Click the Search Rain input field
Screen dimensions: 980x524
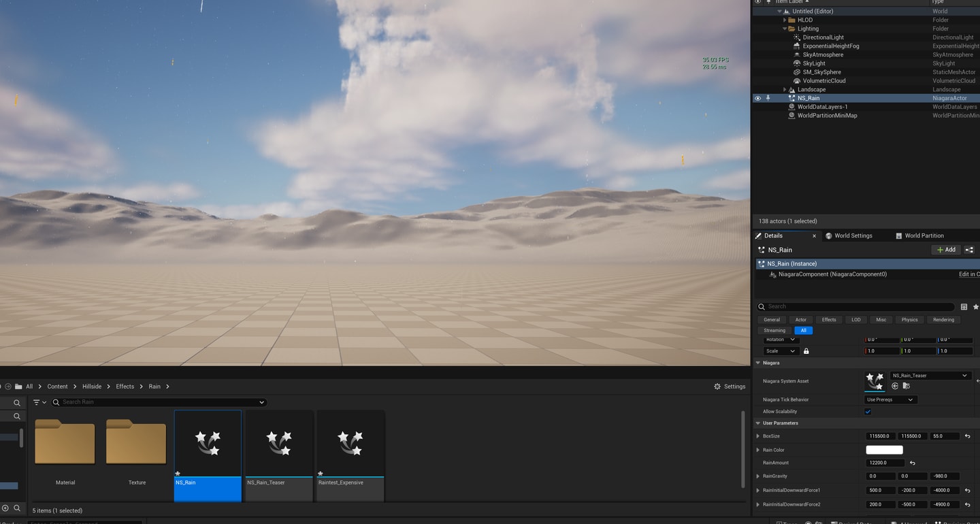(x=159, y=402)
